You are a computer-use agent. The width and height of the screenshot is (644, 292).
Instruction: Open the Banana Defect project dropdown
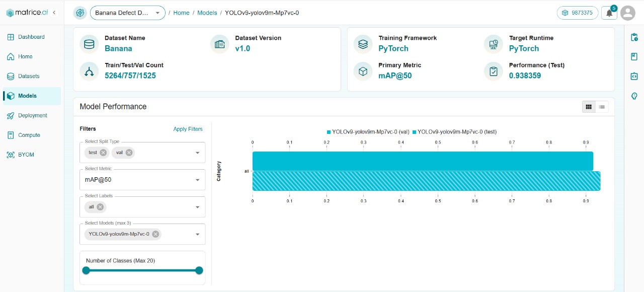tap(128, 13)
